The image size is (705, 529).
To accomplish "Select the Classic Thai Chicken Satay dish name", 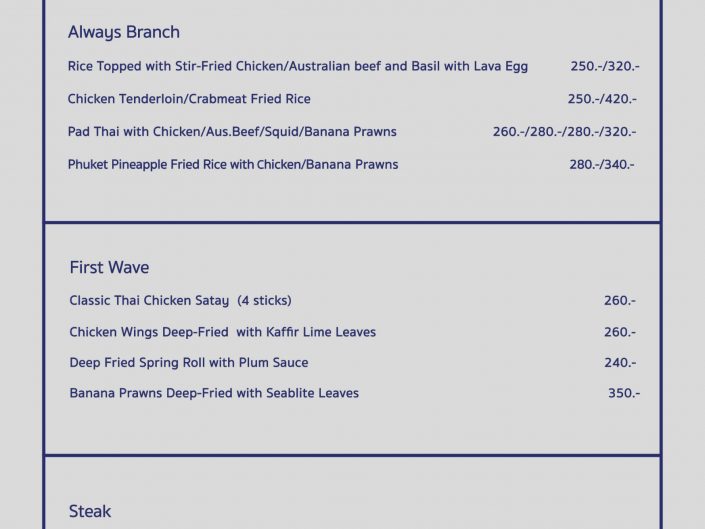I will point(149,300).
